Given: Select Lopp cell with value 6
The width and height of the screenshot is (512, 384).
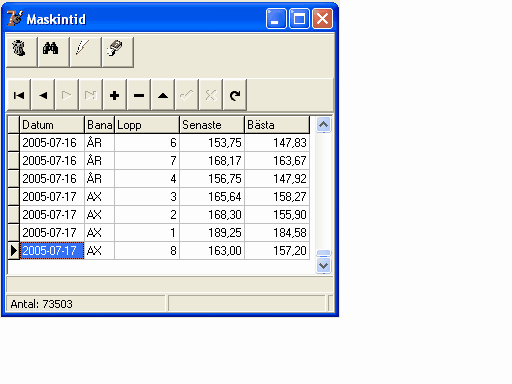Looking at the screenshot, I should 147,143.
